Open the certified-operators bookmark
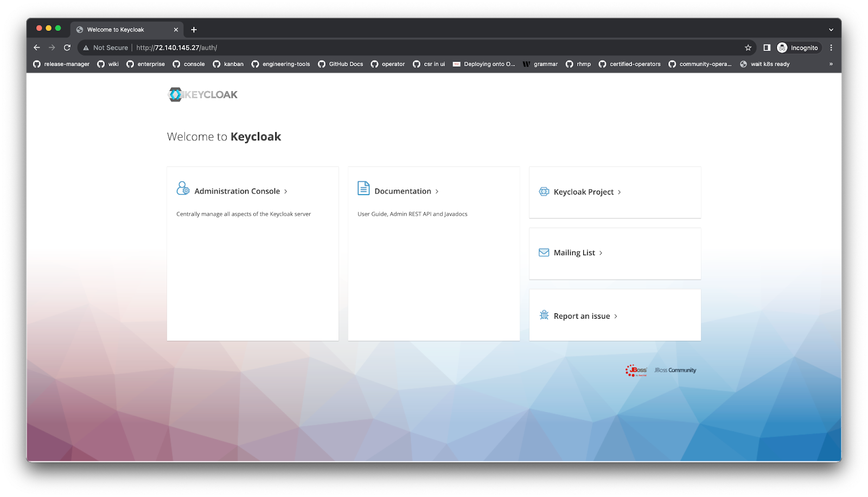 pos(630,64)
